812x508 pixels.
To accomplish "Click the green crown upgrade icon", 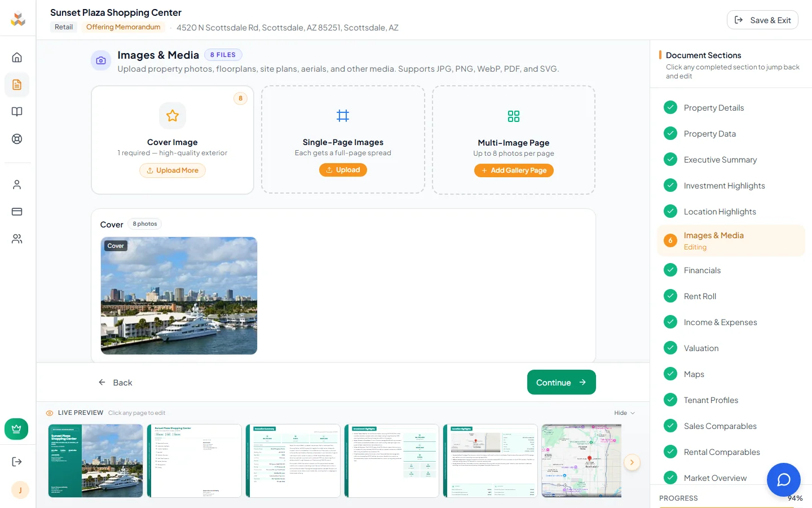I will [16, 429].
